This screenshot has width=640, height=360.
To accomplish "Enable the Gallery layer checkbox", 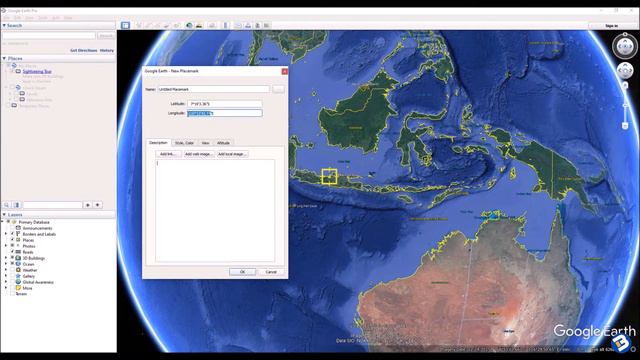I will [x=12, y=276].
